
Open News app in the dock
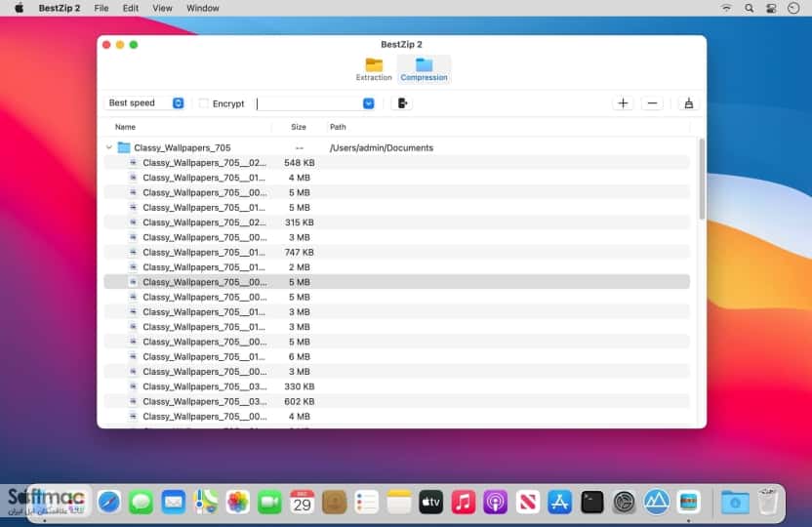[x=528, y=502]
